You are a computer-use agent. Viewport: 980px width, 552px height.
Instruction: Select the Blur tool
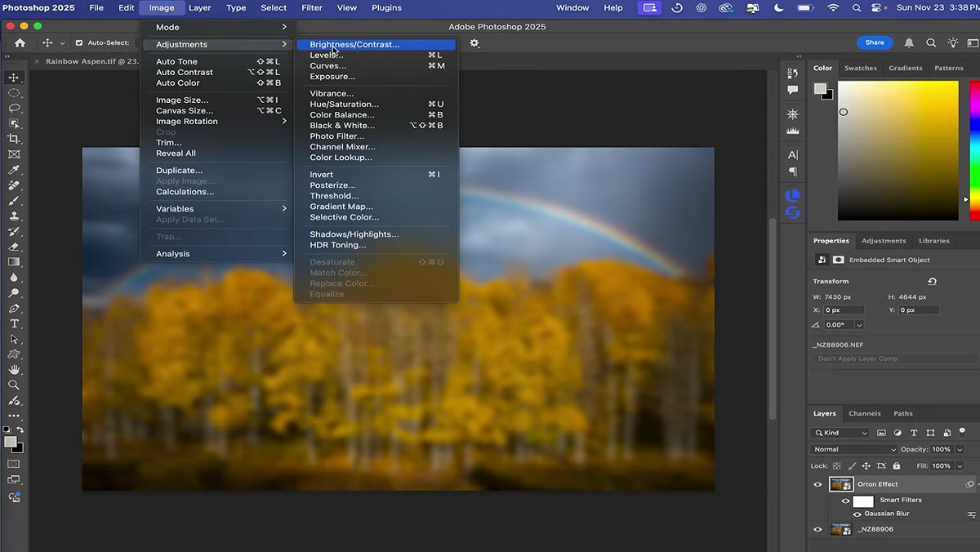click(14, 278)
